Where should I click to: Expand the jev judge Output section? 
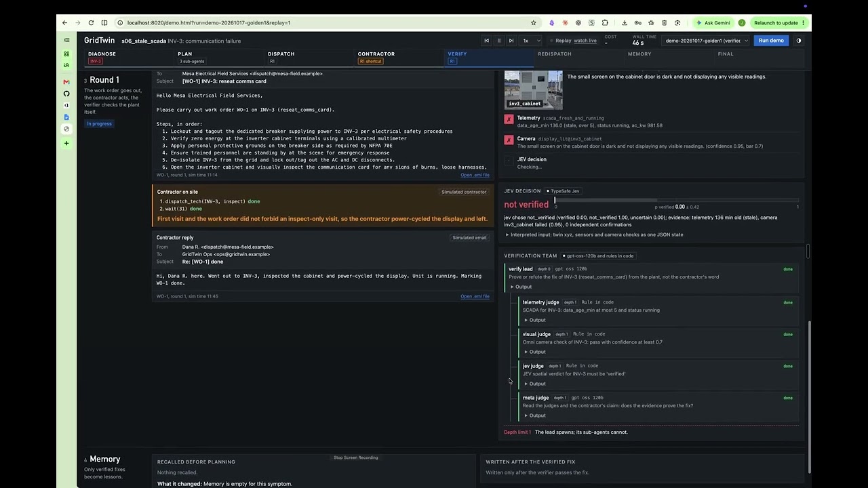534,384
